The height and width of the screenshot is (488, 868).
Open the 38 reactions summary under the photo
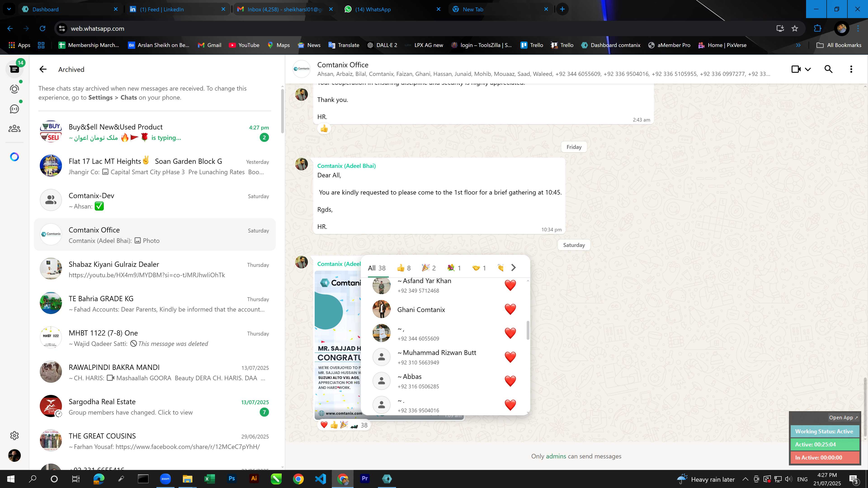coord(344,425)
